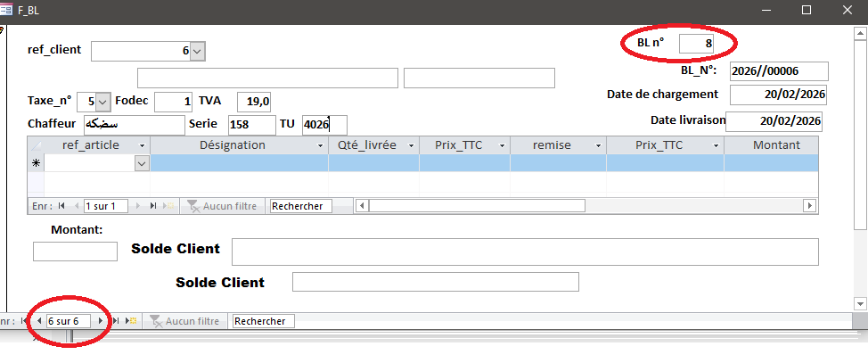This screenshot has height=363, width=868.
Task: Go to next record in main form navigation
Action: point(100,321)
